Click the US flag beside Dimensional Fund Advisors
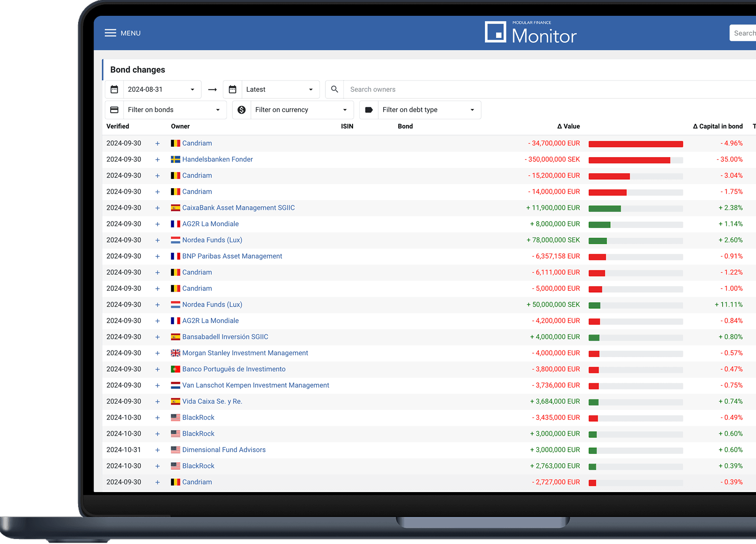 coord(176,450)
